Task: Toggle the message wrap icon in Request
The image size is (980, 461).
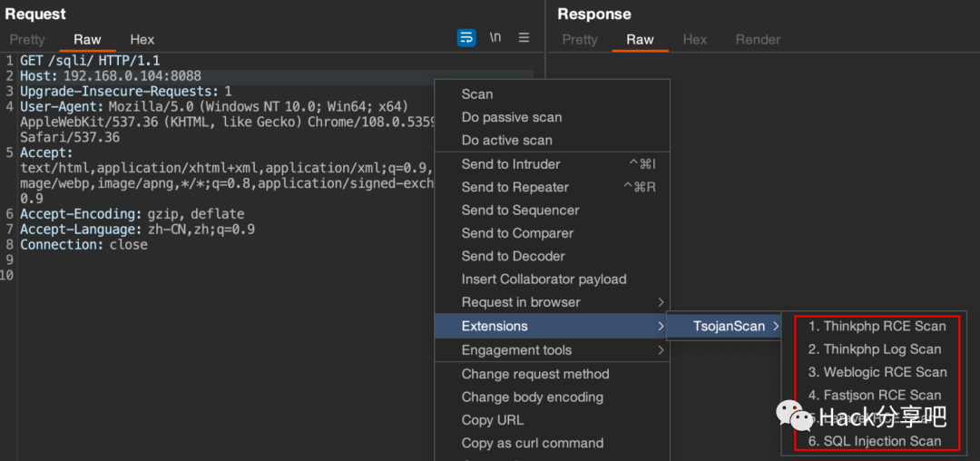Action: 466,38
